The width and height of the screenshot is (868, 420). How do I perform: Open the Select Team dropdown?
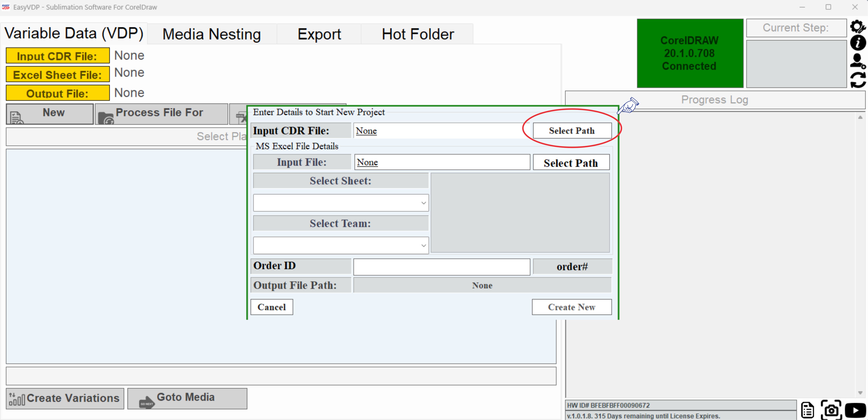point(341,245)
